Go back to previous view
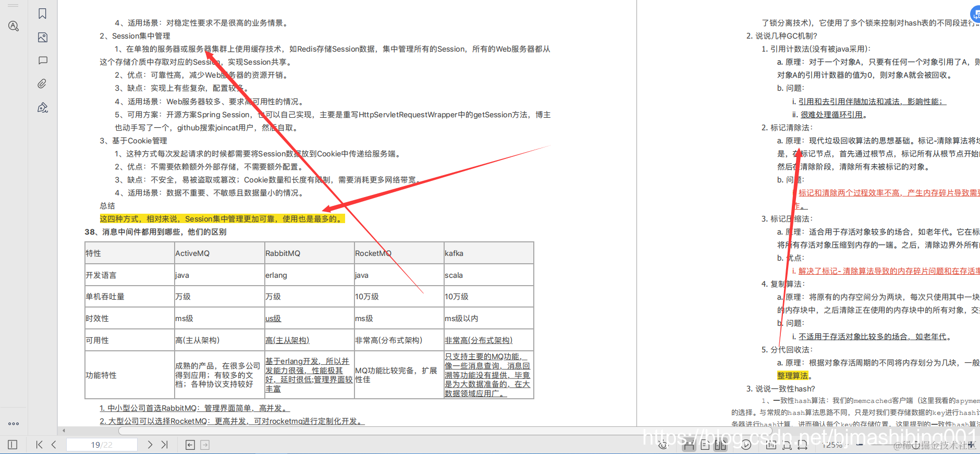 [190, 445]
